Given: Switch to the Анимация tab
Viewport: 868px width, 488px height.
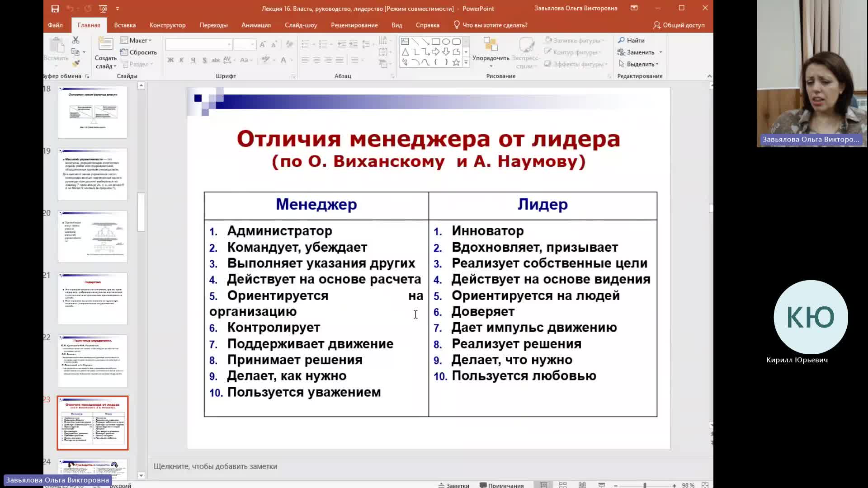Looking at the screenshot, I should click(256, 25).
